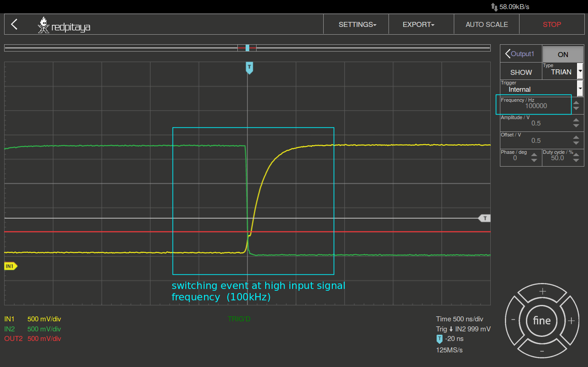Click the blue handle on the timeline overview bar
Screen dimensions: 588x367
coord(247,47)
